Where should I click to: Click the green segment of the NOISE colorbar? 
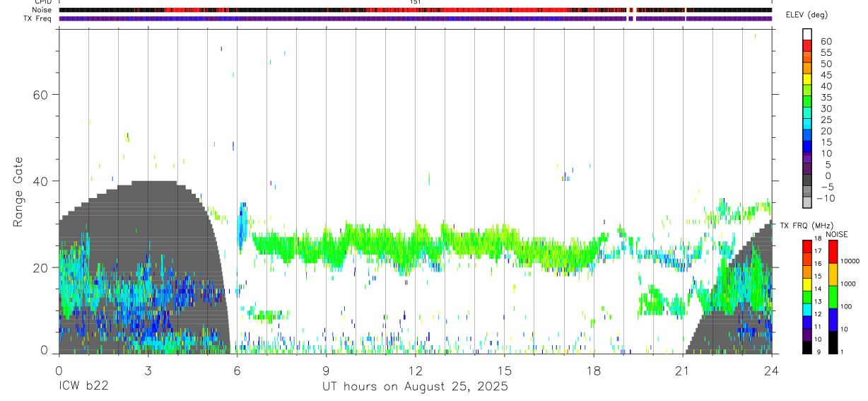[x=833, y=297]
